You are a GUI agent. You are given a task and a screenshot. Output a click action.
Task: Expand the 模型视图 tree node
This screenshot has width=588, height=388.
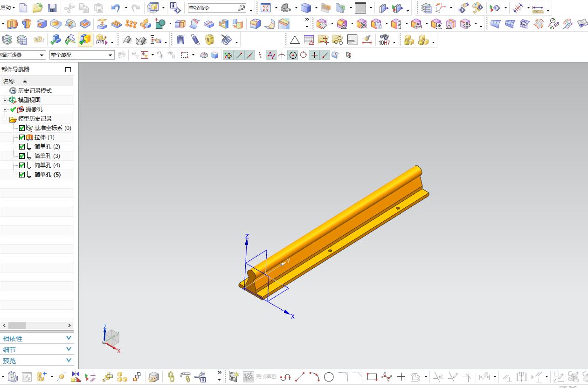(x=5, y=100)
